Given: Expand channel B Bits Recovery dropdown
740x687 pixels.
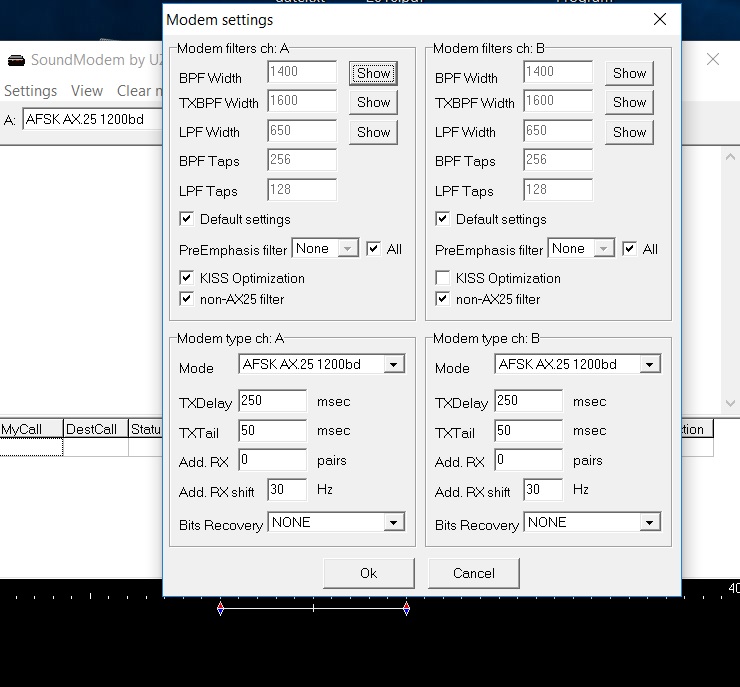Looking at the screenshot, I should click(650, 523).
